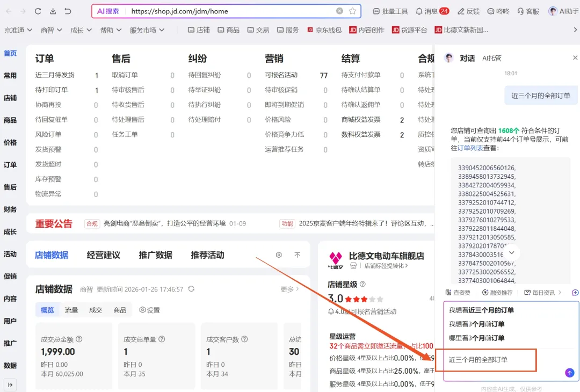Select the 成交 data tab
580x392 pixels.
pyautogui.click(x=96, y=310)
